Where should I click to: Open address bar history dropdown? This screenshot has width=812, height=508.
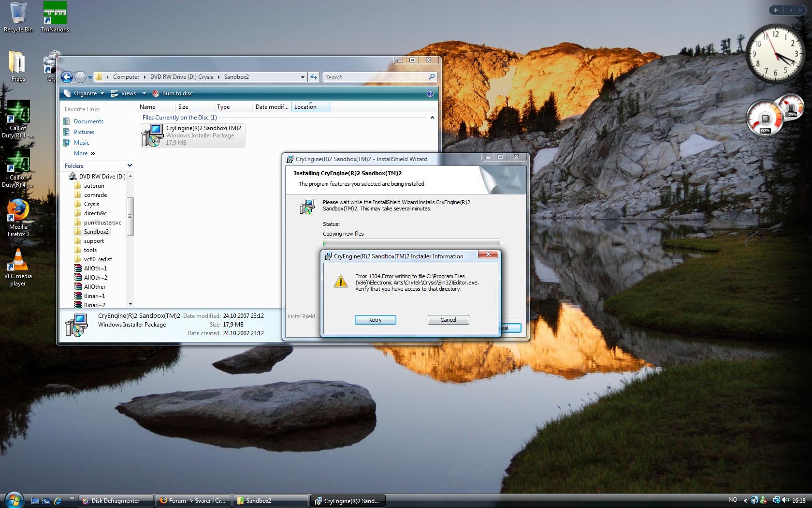(x=303, y=77)
